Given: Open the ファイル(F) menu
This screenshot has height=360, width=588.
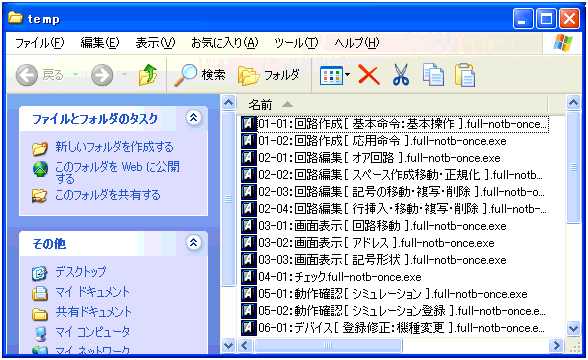Looking at the screenshot, I should click(x=39, y=43).
